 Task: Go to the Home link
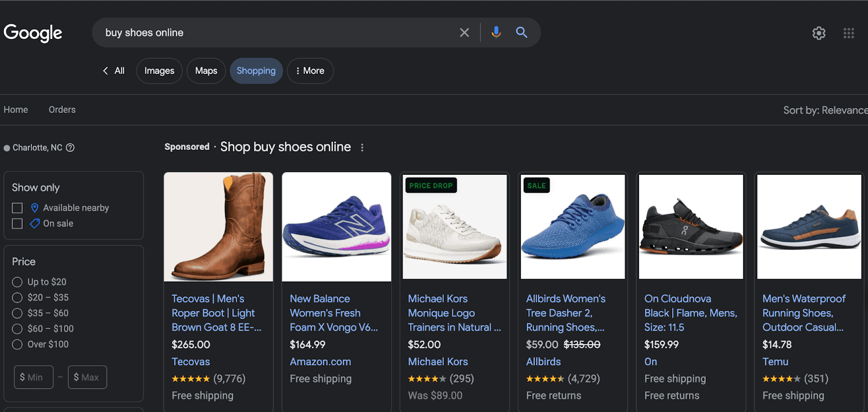click(16, 110)
